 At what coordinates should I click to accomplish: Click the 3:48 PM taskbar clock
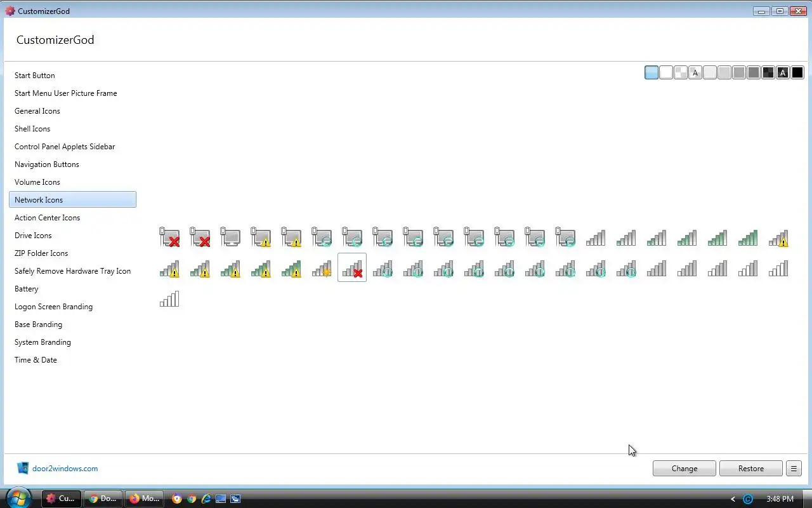tap(780, 499)
